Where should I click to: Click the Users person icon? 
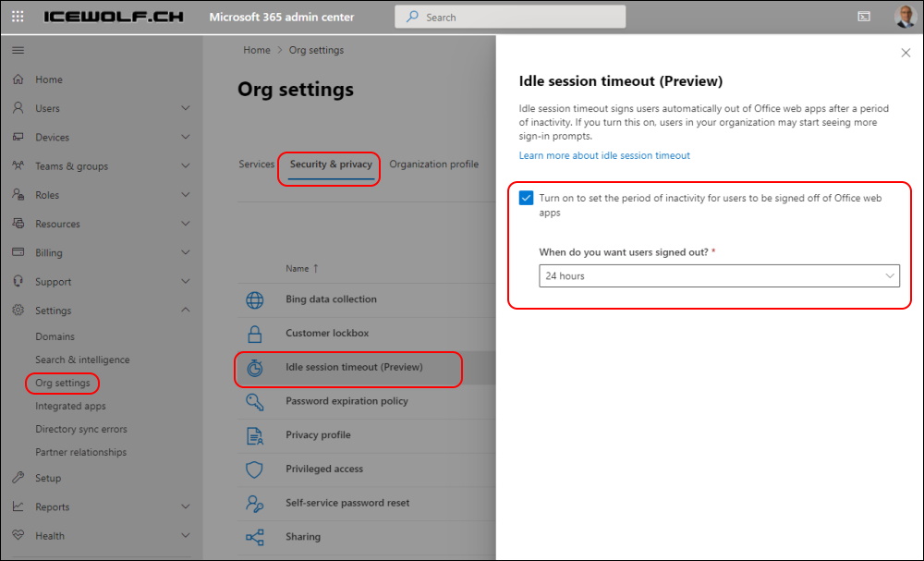(x=18, y=108)
